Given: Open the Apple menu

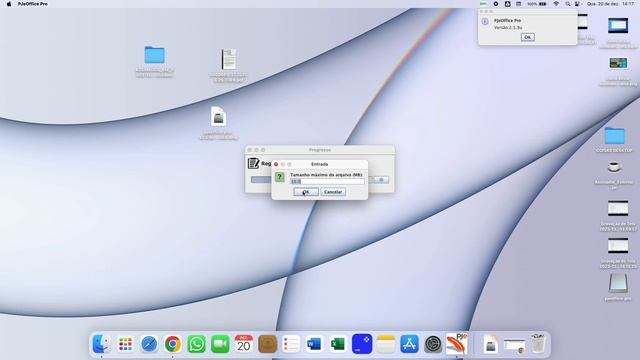Looking at the screenshot, I should (x=9, y=4).
